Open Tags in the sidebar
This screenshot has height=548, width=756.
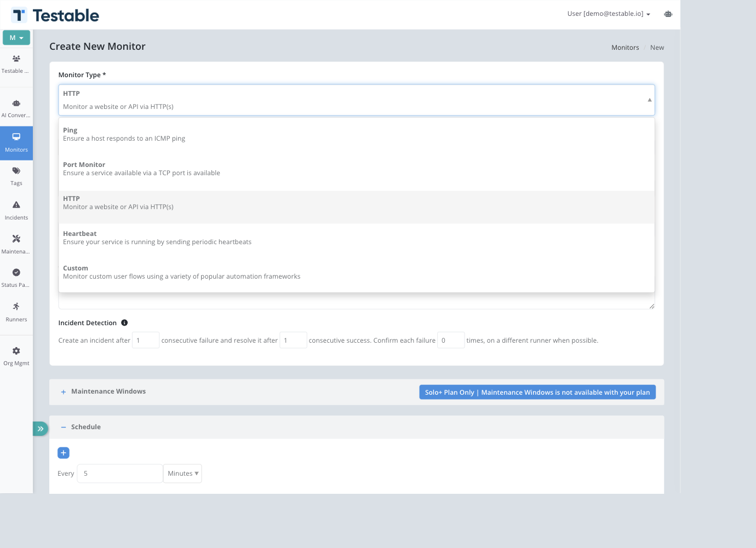point(16,177)
